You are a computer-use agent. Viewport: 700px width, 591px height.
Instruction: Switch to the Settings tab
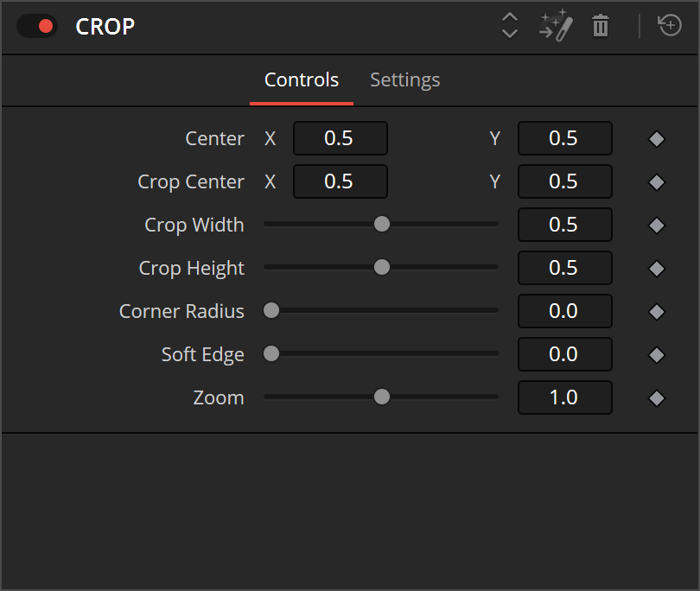[404, 80]
